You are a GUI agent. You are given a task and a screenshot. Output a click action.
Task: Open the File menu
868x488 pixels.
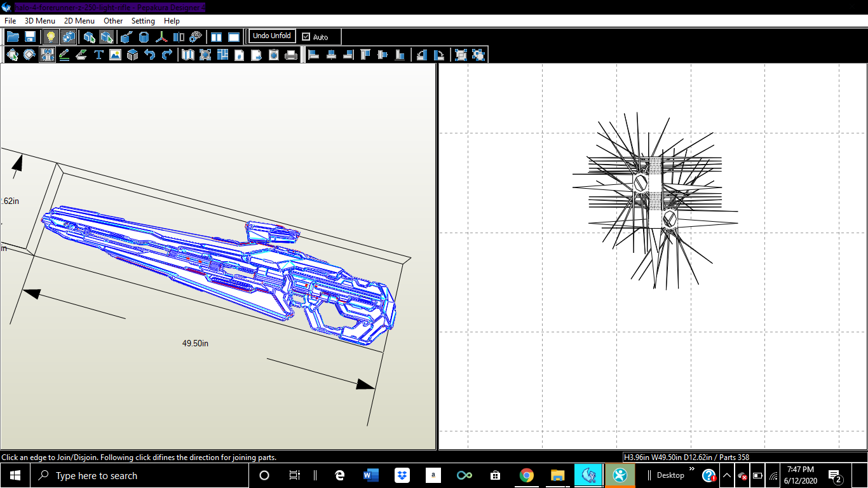10,21
